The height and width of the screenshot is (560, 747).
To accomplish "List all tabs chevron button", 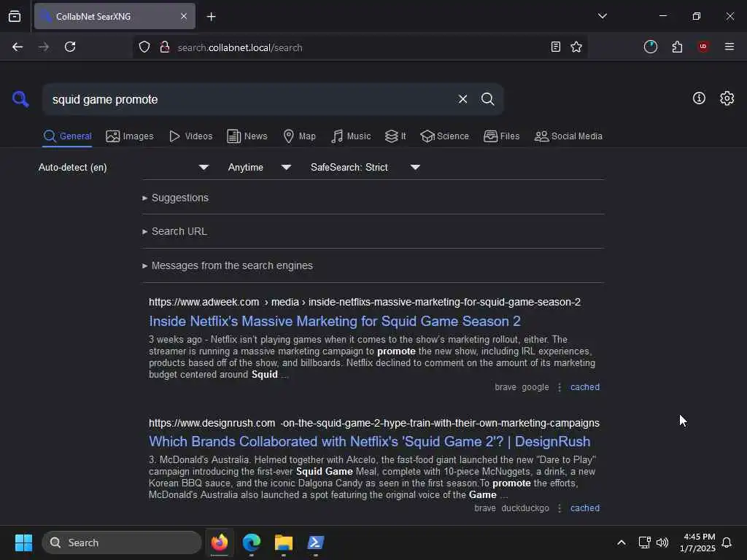I will click(602, 16).
